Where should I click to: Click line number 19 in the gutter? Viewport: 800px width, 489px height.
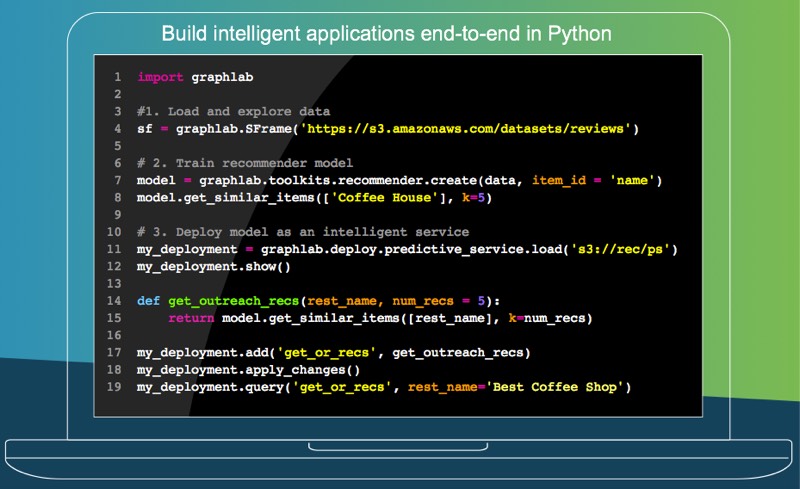click(x=115, y=387)
